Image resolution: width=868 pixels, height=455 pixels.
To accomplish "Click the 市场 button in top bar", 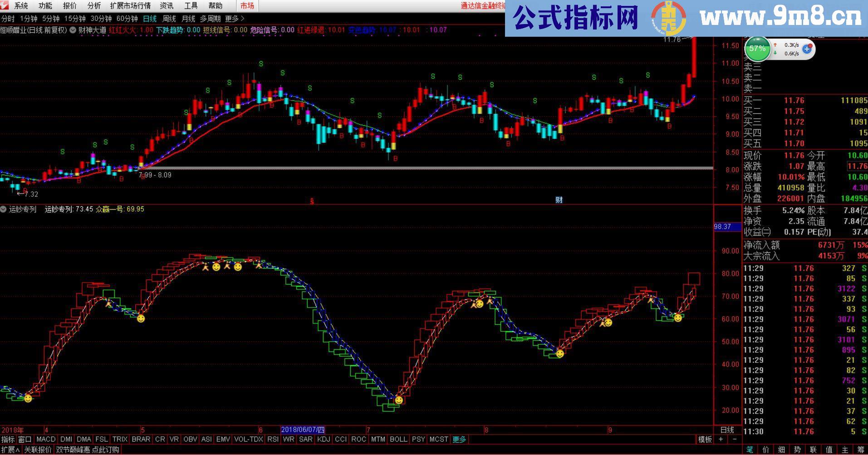I will click(247, 6).
